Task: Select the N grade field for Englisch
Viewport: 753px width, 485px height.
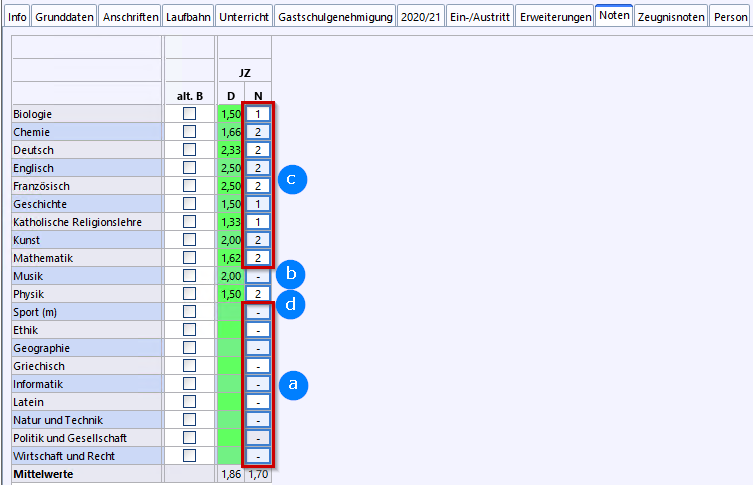Action: [x=258, y=168]
